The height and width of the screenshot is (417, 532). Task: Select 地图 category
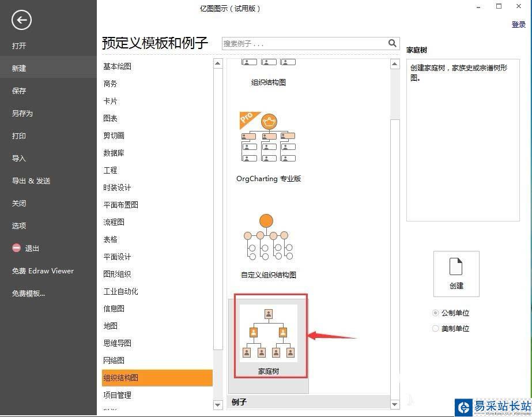coord(110,326)
